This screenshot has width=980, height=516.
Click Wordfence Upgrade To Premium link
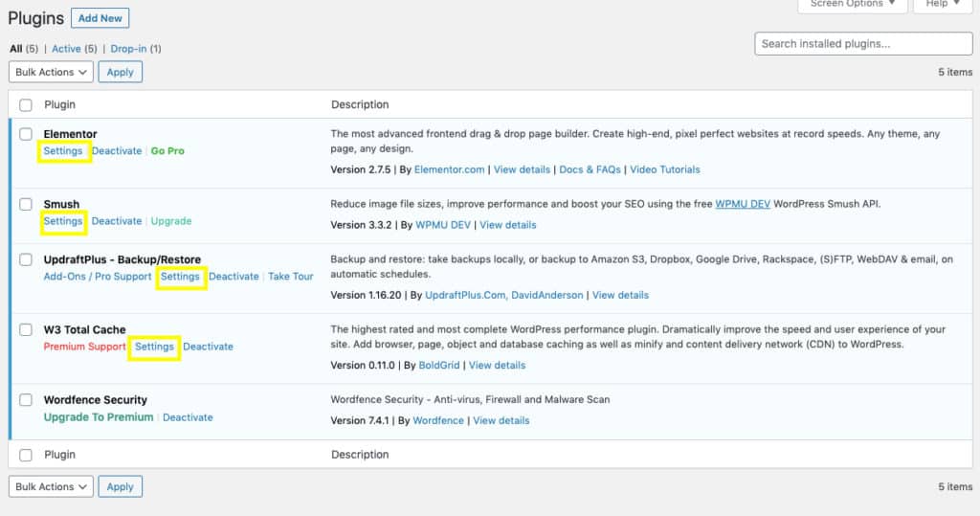coord(99,417)
